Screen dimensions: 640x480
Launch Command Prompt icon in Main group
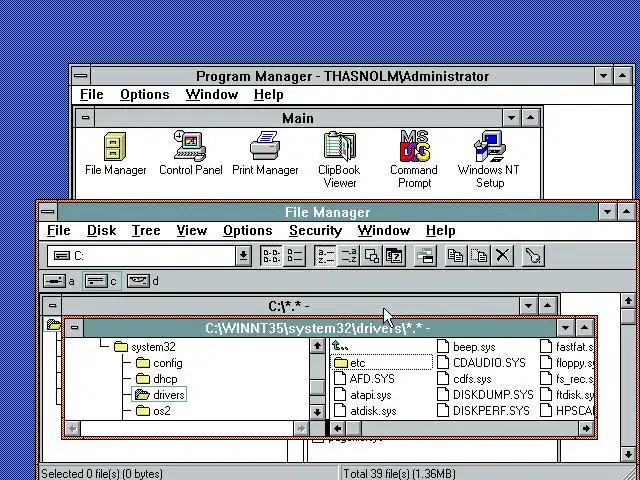point(414,160)
